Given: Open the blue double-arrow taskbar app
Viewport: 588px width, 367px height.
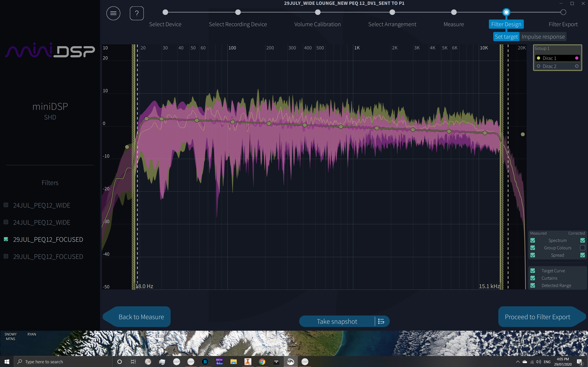Looking at the screenshot, I should tap(205, 362).
